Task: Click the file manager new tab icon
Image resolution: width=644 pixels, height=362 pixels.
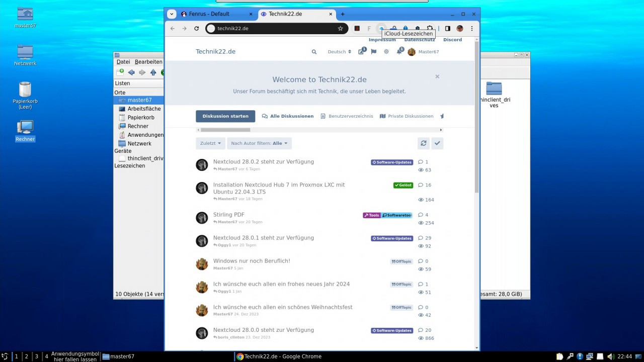Action: [120, 72]
